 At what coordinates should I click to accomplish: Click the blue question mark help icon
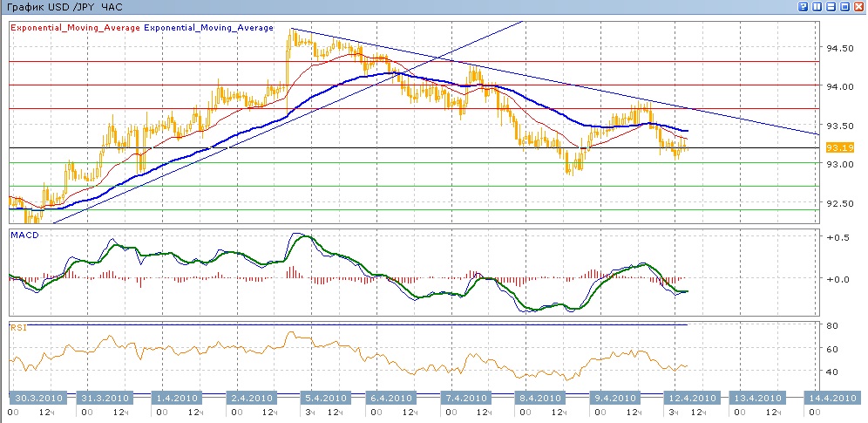[803, 7]
